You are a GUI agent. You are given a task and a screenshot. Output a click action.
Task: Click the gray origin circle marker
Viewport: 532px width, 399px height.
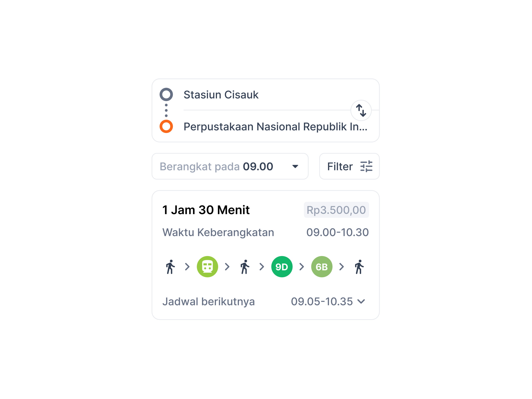(166, 95)
